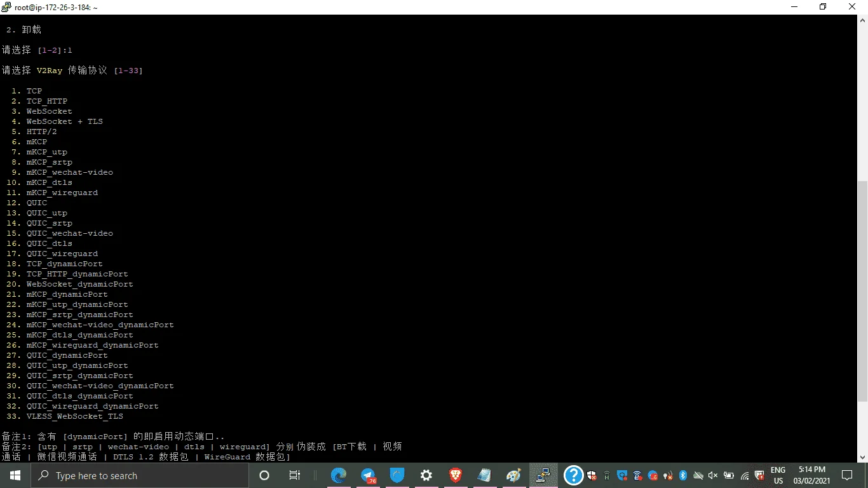This screenshot has width=868, height=488.
Task: Click the 'mKCP_wireguard_dynamicPort' entry
Action: pos(92,345)
